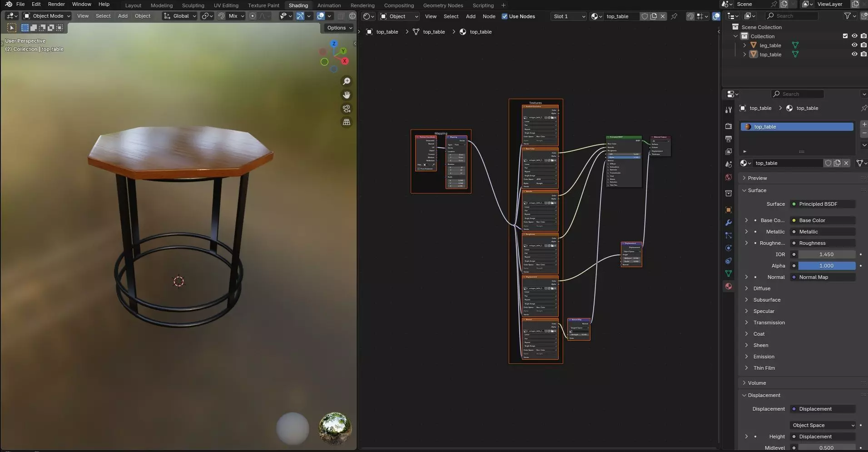Viewport: 868px width, 452px height.
Task: Open the Options dropdown in viewport
Action: [339, 28]
